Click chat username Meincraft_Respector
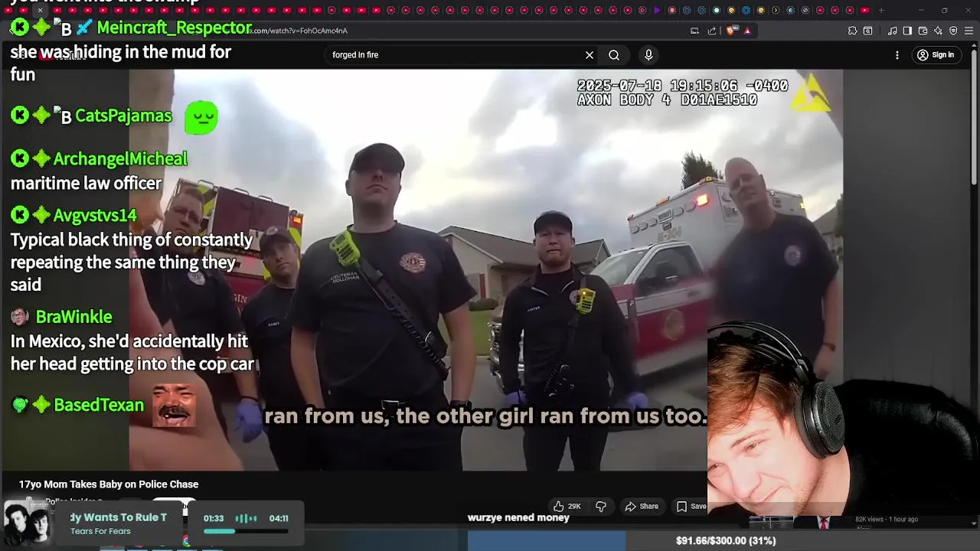The height and width of the screenshot is (551, 980). click(175, 28)
